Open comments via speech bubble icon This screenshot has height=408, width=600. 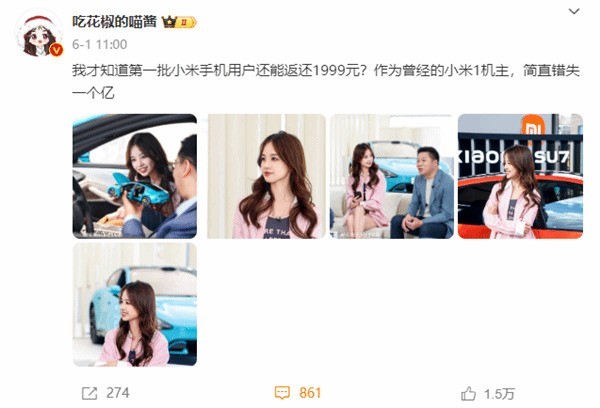tap(282, 393)
